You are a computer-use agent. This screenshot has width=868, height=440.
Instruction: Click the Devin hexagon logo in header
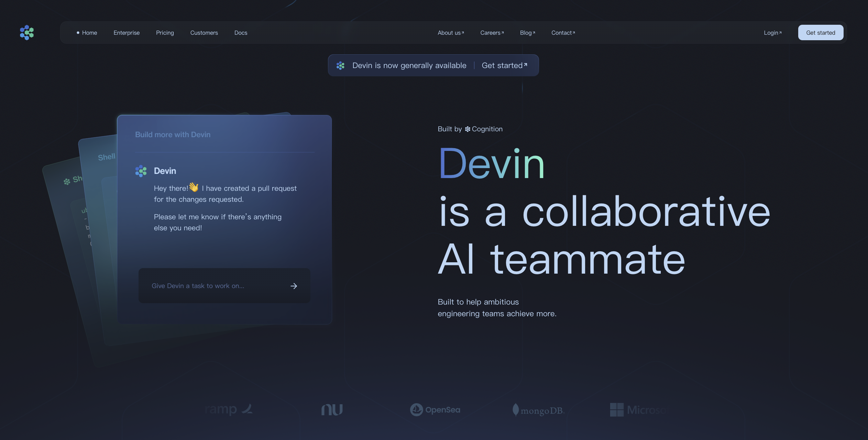[27, 33]
